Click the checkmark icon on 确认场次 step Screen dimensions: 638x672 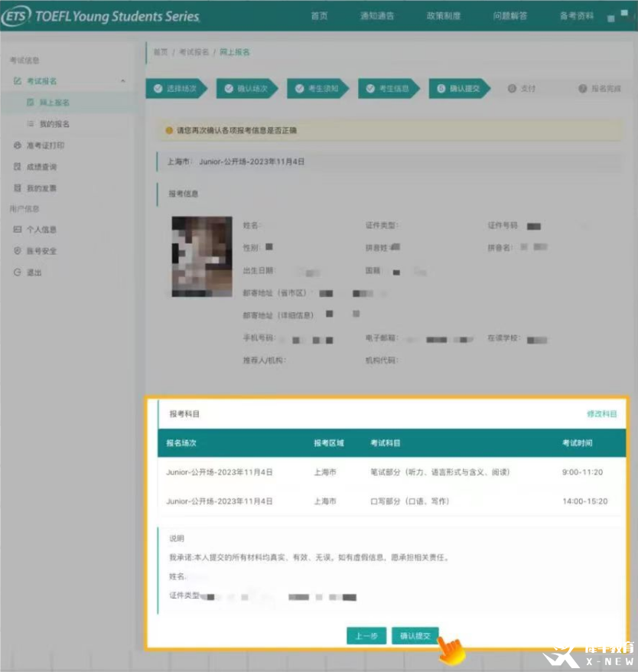(229, 88)
